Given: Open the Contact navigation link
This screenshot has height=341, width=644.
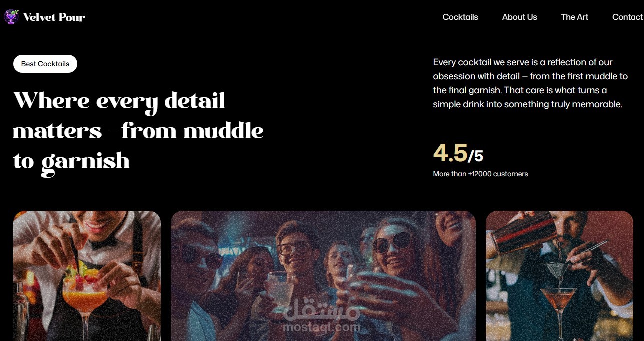Looking at the screenshot, I should coord(628,17).
